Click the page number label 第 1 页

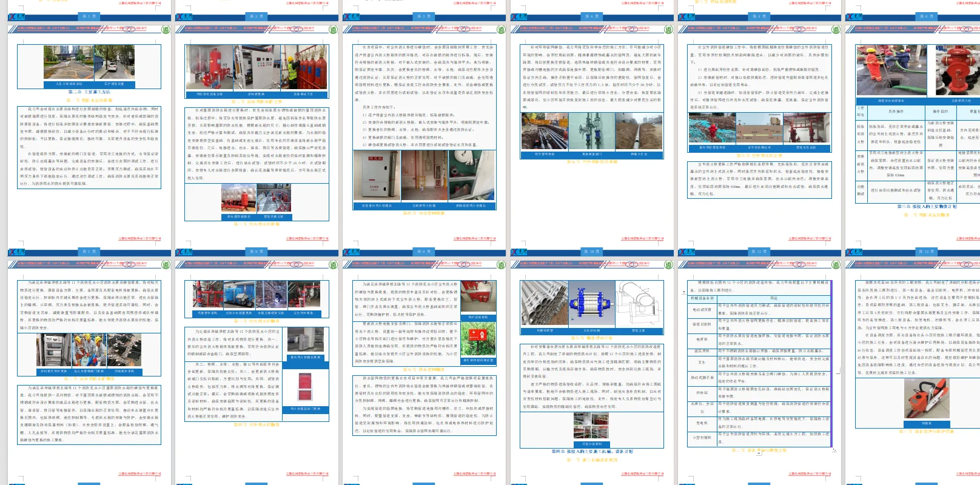point(89,16)
